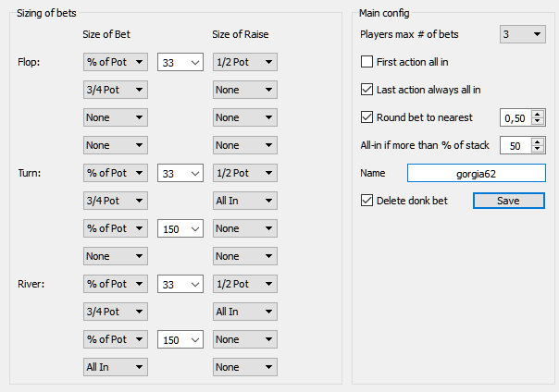Open the Flop percent value 33 combo box
This screenshot has width=559, height=392.
pyautogui.click(x=180, y=62)
